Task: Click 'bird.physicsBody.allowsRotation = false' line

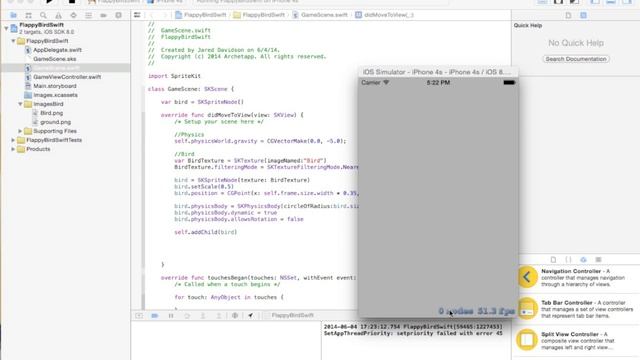Action: (239, 219)
